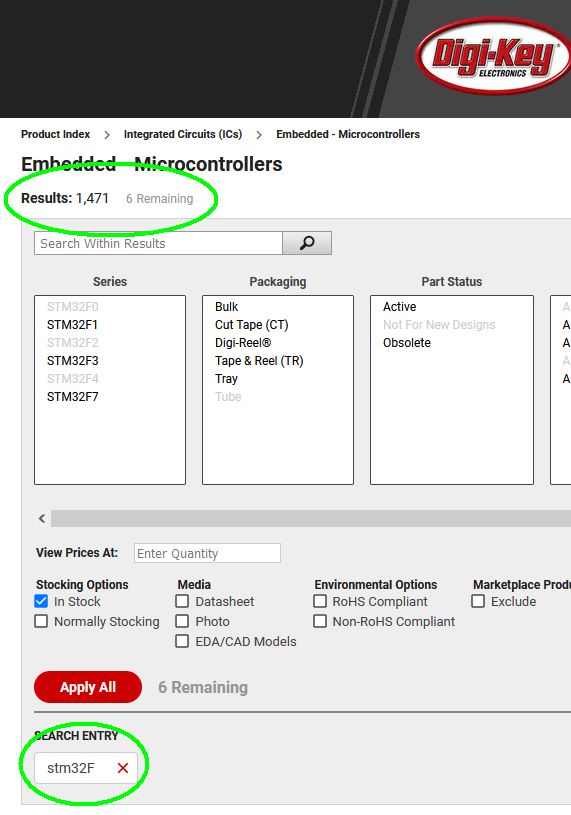
Task: Select Obsolete in Part Status
Action: 407,343
